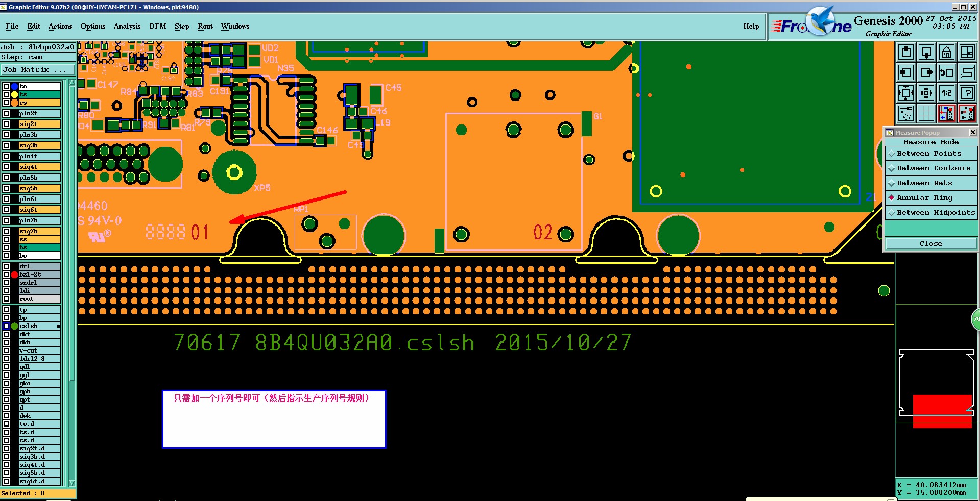Click the zoom out arrows icon
The image size is (980, 501).
pyautogui.click(x=926, y=93)
